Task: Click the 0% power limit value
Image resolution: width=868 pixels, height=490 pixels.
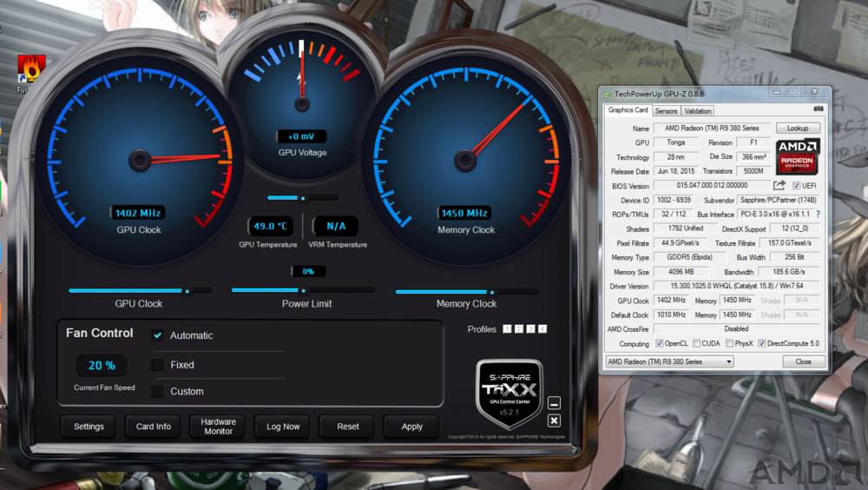Action: point(308,272)
